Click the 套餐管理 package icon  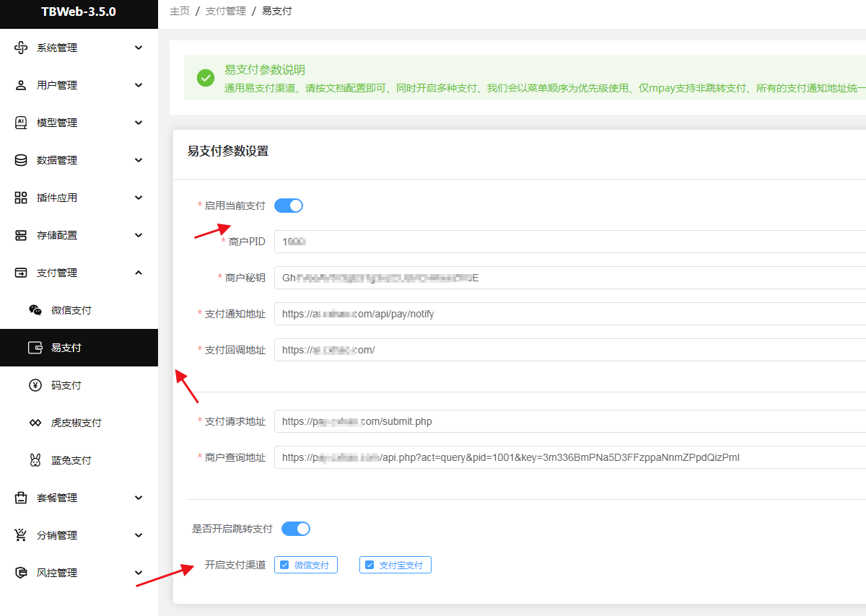[x=21, y=498]
